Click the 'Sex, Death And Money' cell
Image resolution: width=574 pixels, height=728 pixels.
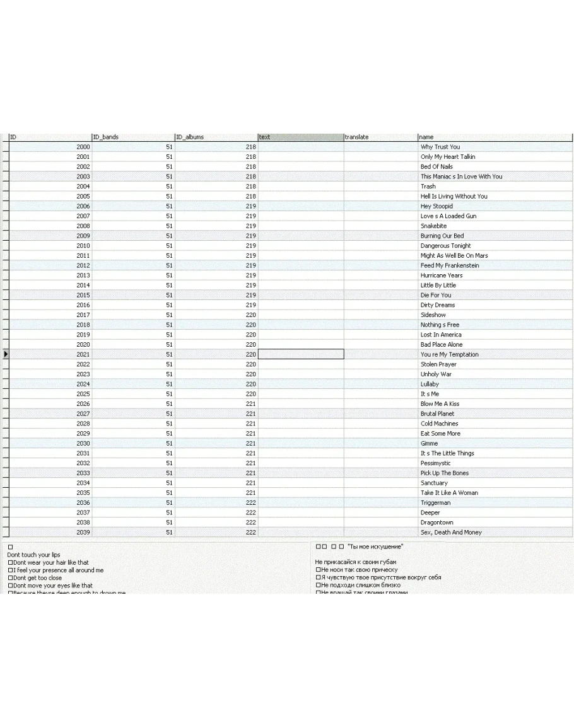tap(451, 532)
